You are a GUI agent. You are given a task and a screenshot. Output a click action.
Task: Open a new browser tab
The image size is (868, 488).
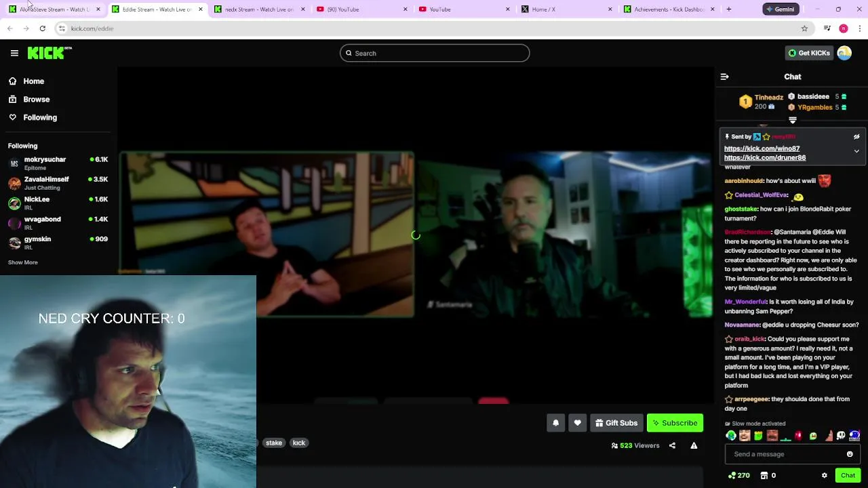coord(729,9)
